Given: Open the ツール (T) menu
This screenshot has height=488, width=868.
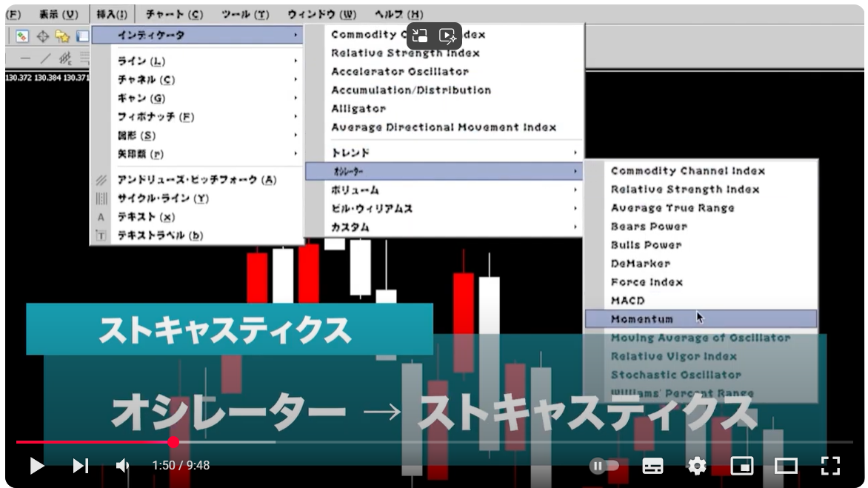Looking at the screenshot, I should click(245, 14).
